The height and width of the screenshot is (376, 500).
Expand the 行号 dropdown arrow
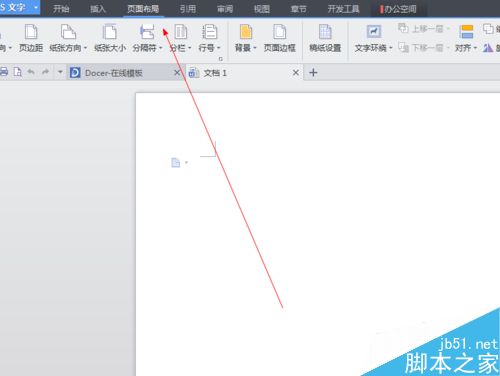point(219,48)
